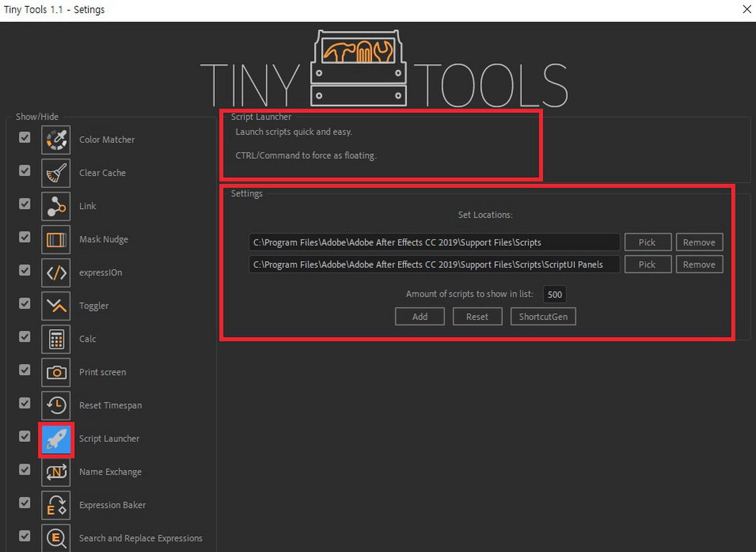
Task: Select the Print screen camera icon
Action: [x=56, y=372]
